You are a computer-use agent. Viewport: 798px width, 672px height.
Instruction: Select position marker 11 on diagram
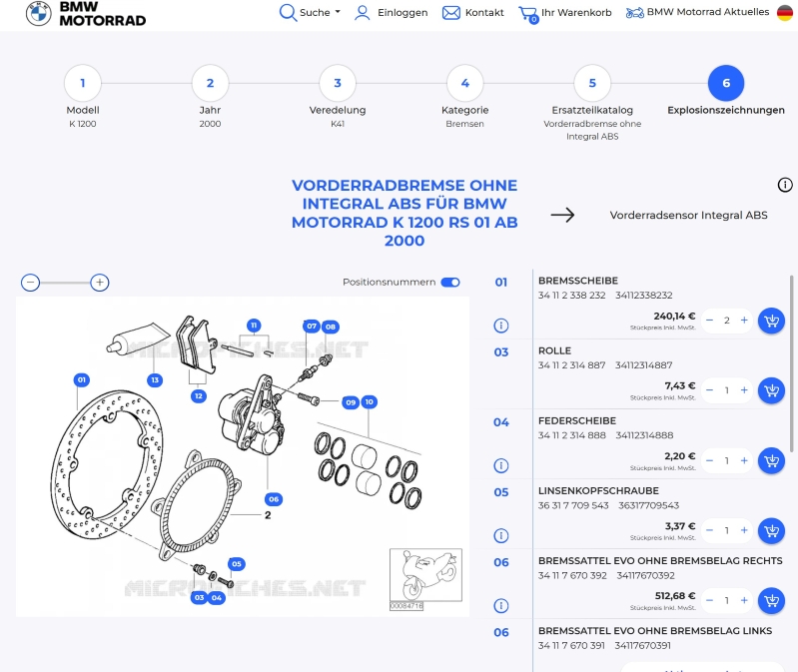(254, 326)
